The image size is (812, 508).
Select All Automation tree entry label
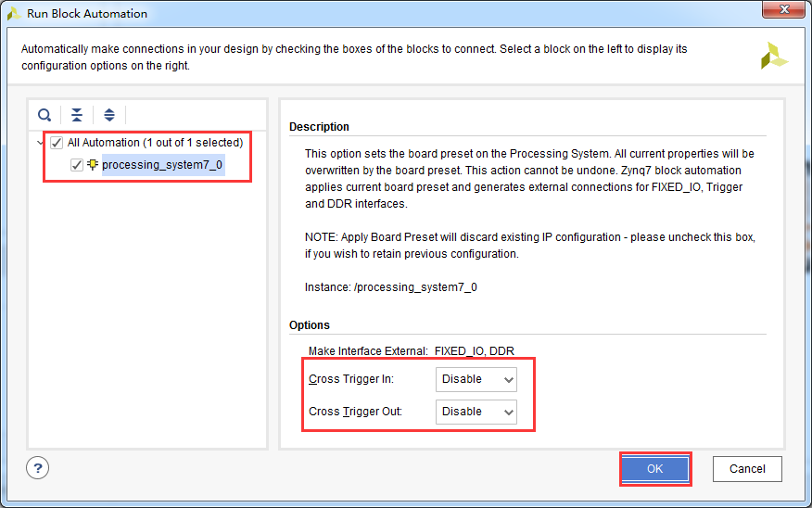click(155, 143)
